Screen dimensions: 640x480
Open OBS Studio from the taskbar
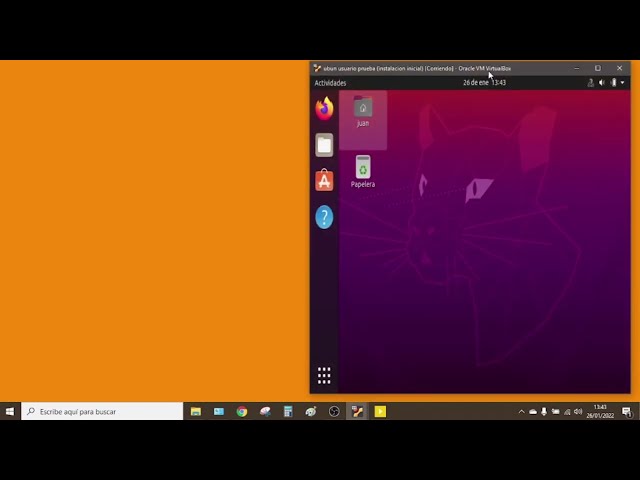[x=334, y=411]
